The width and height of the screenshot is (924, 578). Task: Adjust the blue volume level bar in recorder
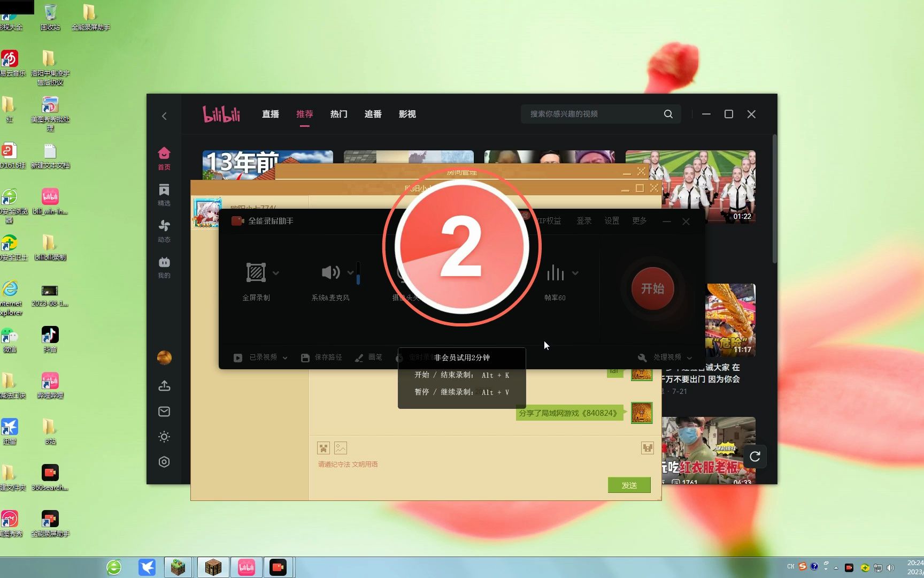tap(358, 273)
